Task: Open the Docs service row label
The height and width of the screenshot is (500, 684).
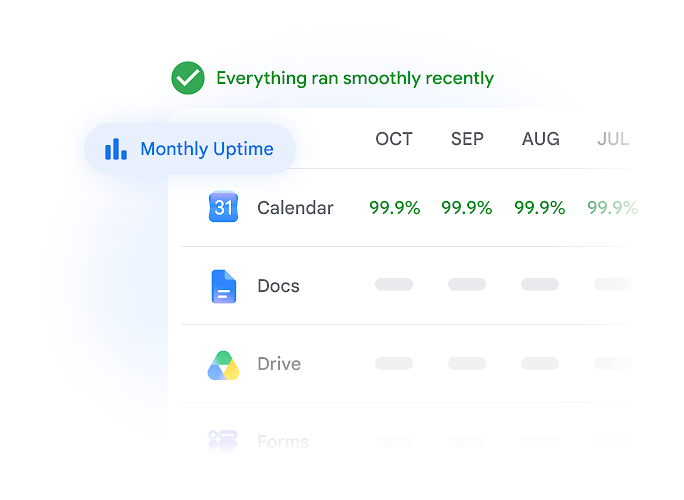Action: (278, 286)
